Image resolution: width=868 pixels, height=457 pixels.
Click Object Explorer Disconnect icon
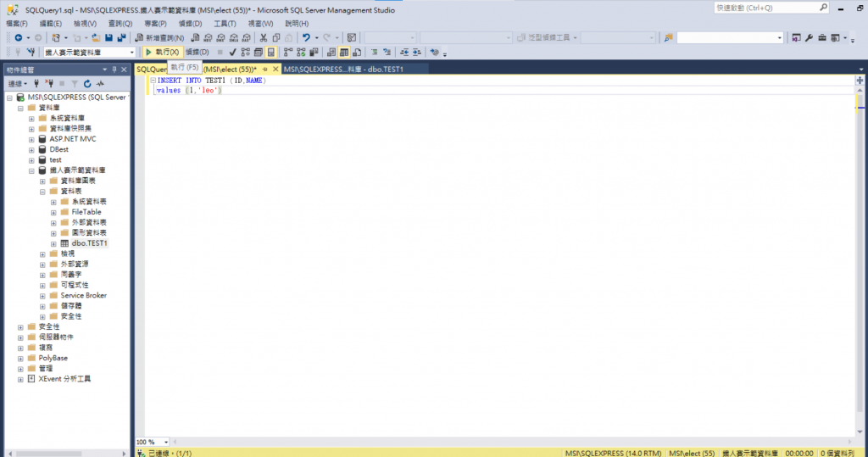[x=49, y=84]
